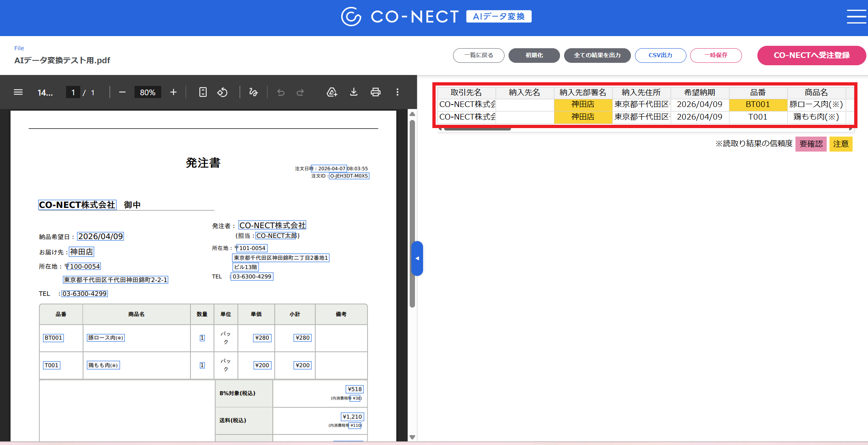
Task: Click the ビル13階 address box in PDF
Action: tap(246, 267)
